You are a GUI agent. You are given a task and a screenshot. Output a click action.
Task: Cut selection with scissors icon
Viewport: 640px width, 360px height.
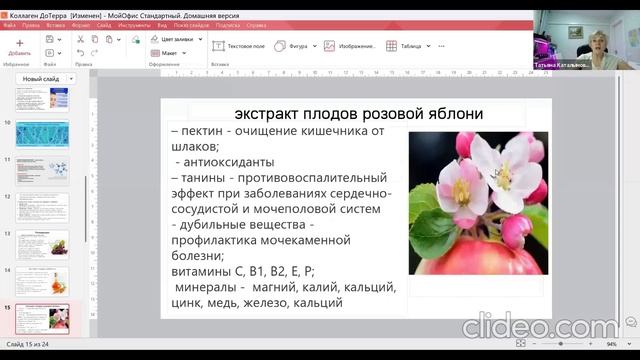click(80, 39)
